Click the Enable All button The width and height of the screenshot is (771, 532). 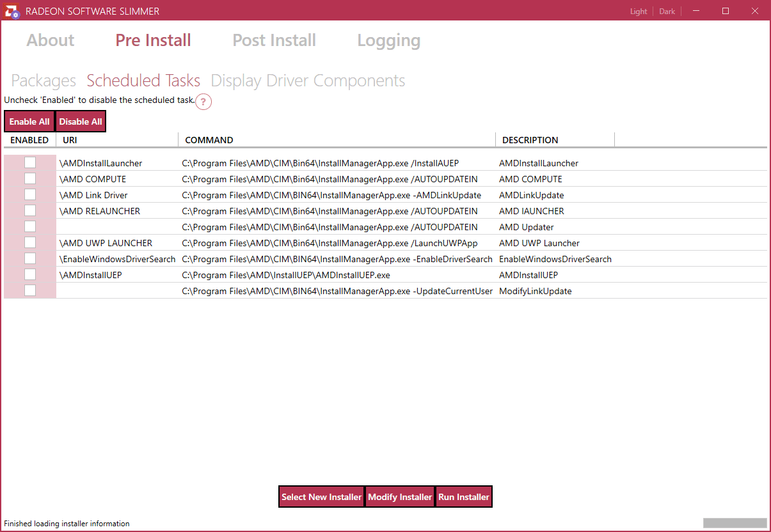coord(29,121)
